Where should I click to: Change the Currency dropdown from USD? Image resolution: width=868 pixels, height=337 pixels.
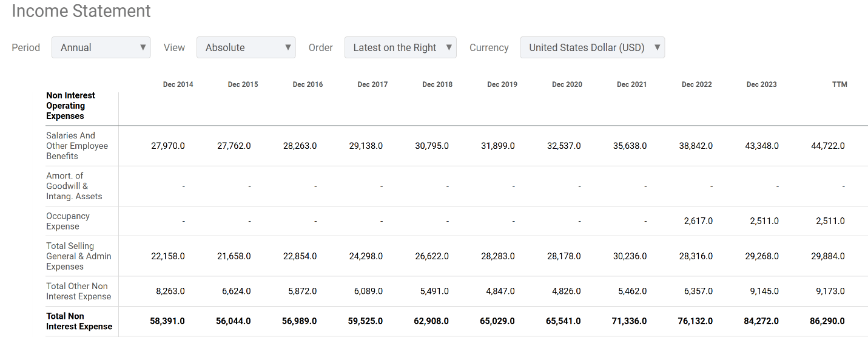[x=592, y=47]
